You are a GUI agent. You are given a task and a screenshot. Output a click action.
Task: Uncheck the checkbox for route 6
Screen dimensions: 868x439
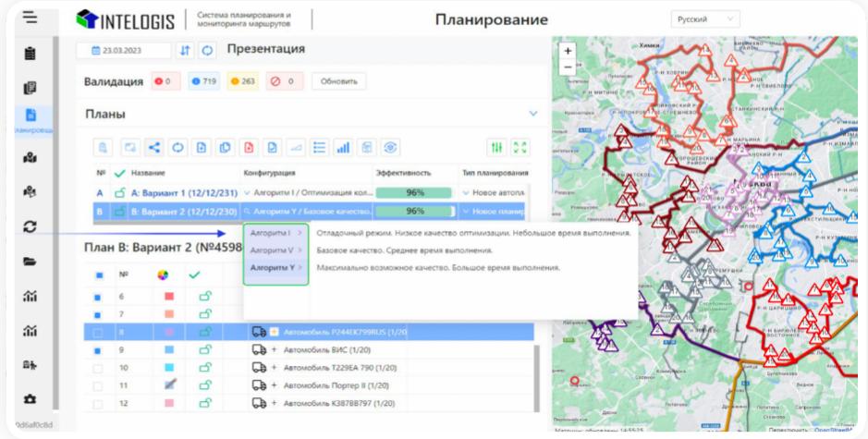coord(97,298)
